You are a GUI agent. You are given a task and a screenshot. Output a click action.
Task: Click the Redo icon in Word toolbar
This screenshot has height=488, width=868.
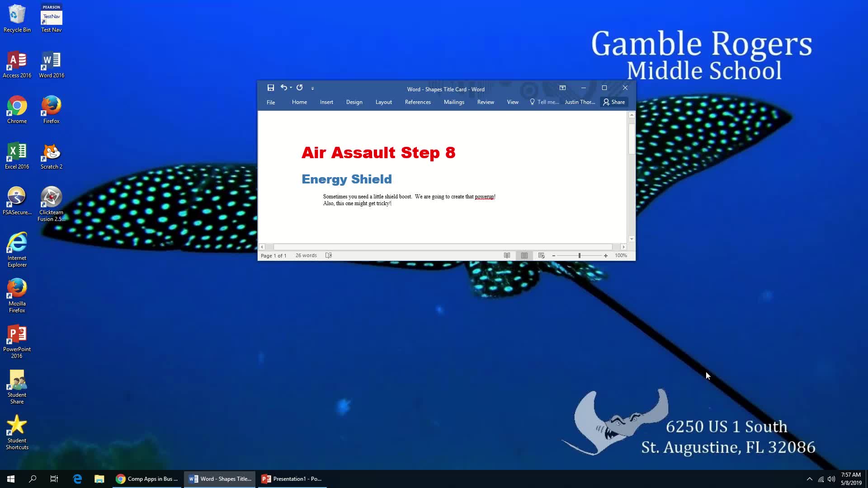tap(300, 88)
